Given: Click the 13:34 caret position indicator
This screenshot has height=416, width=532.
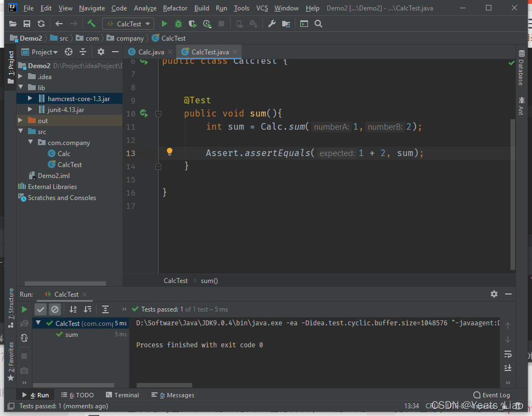Looking at the screenshot, I should (x=412, y=406).
